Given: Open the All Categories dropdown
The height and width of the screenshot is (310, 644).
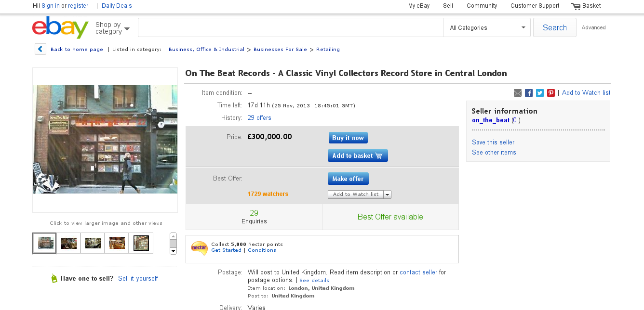Looking at the screenshot, I should tap(487, 27).
